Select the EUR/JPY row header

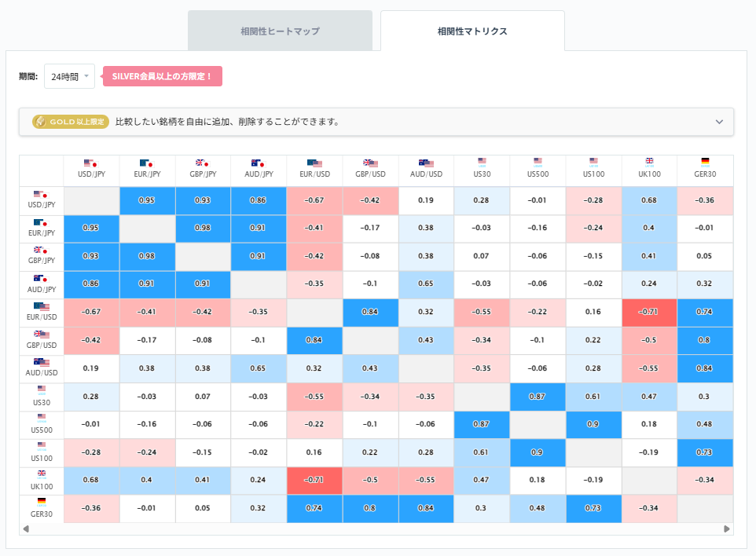click(x=41, y=230)
